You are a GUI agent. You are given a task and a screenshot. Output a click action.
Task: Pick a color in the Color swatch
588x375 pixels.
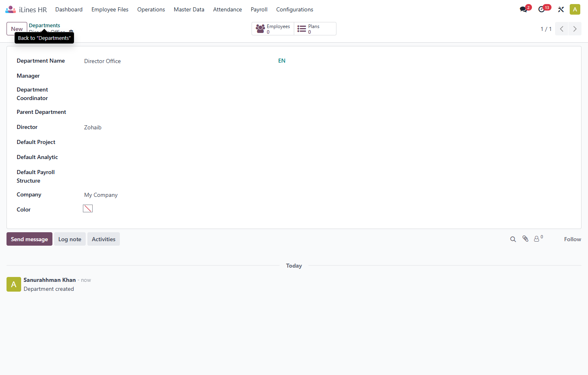point(88,209)
